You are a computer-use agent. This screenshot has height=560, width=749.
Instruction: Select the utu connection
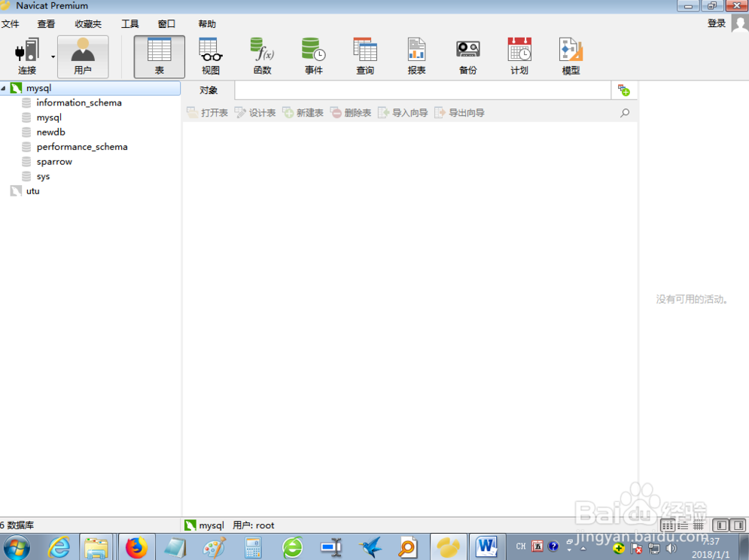(x=32, y=191)
